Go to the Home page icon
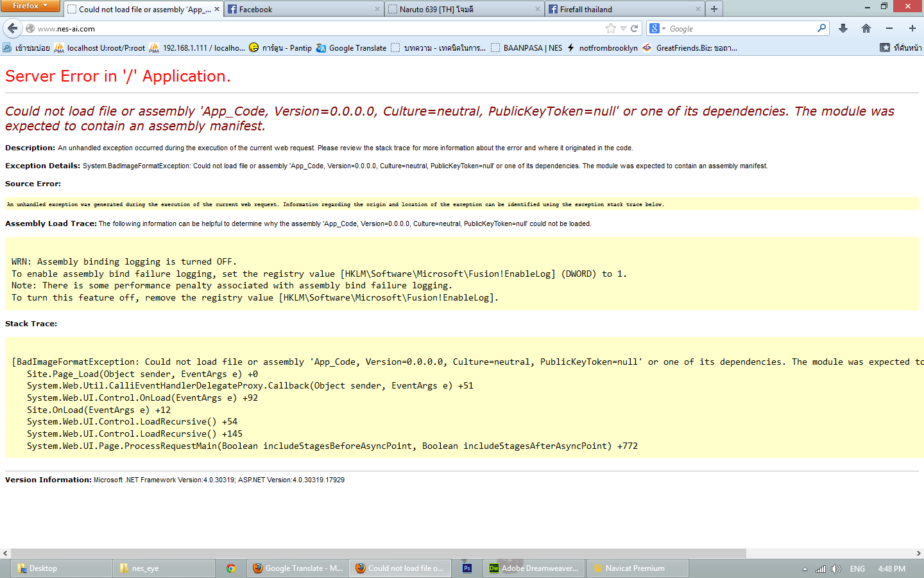 pos(866,28)
